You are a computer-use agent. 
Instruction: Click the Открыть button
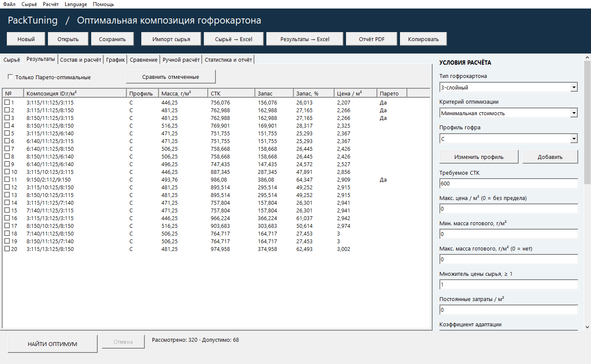69,39
